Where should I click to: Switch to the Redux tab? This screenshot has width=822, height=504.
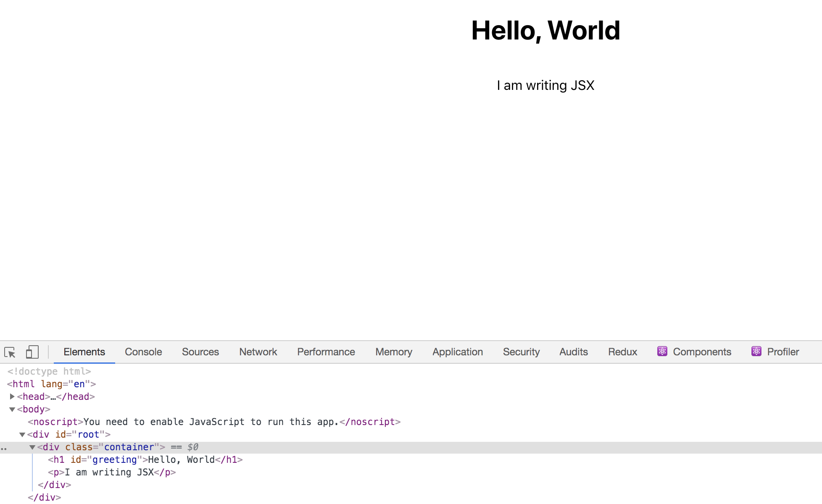pyautogui.click(x=622, y=352)
